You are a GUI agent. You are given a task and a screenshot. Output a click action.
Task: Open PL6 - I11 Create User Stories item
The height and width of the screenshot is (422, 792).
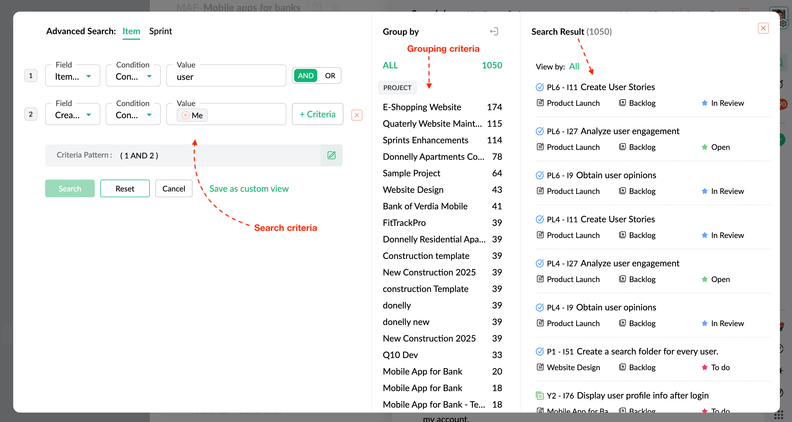point(601,87)
